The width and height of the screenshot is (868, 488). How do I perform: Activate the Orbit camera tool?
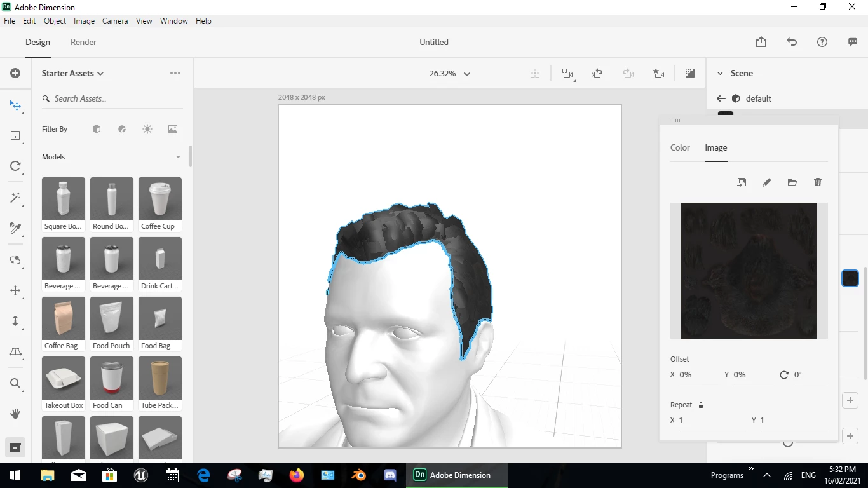pos(15,260)
